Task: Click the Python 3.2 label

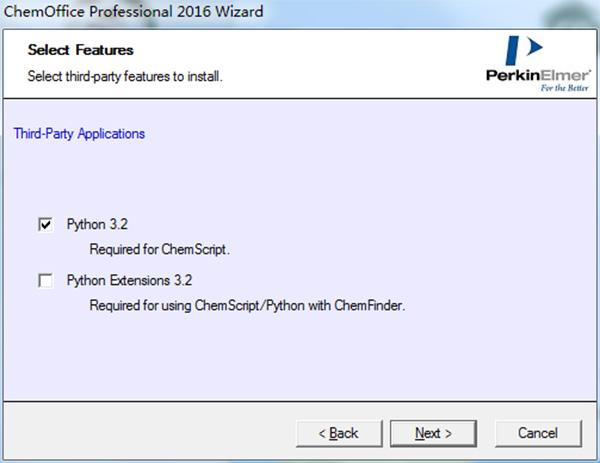Action: (97, 224)
